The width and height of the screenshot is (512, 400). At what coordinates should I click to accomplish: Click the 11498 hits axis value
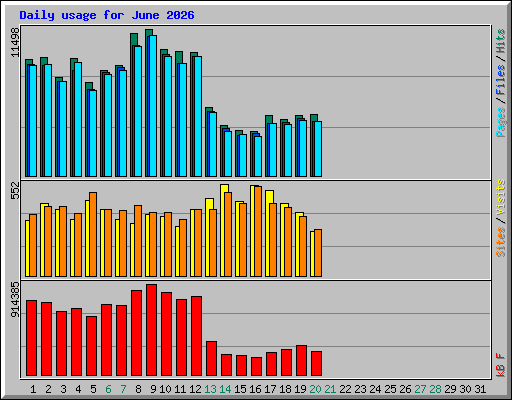point(15,42)
